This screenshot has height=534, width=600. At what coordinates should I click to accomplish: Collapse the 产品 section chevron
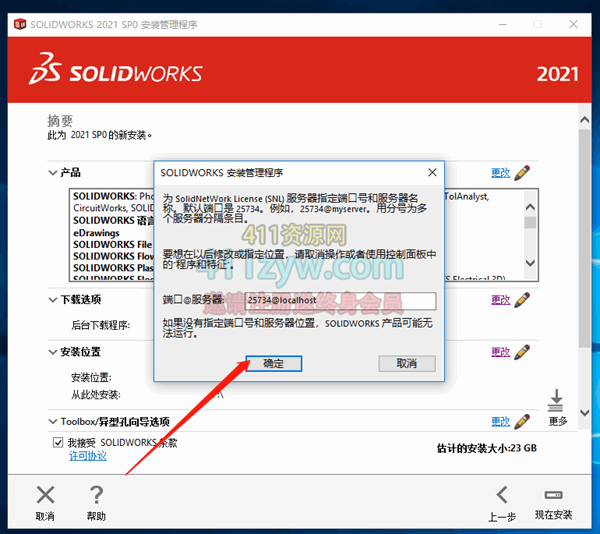click(52, 173)
